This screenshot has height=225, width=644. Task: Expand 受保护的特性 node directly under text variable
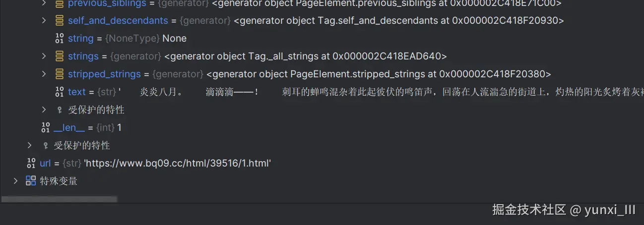(x=44, y=110)
